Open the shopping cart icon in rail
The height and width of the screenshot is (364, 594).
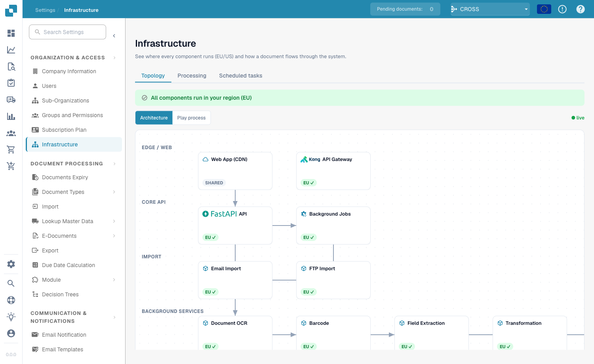coord(11,150)
